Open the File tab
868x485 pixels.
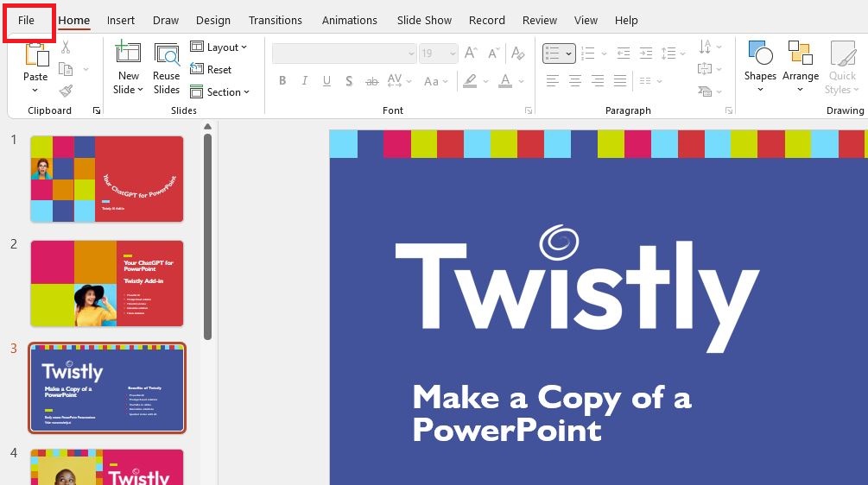coord(26,21)
